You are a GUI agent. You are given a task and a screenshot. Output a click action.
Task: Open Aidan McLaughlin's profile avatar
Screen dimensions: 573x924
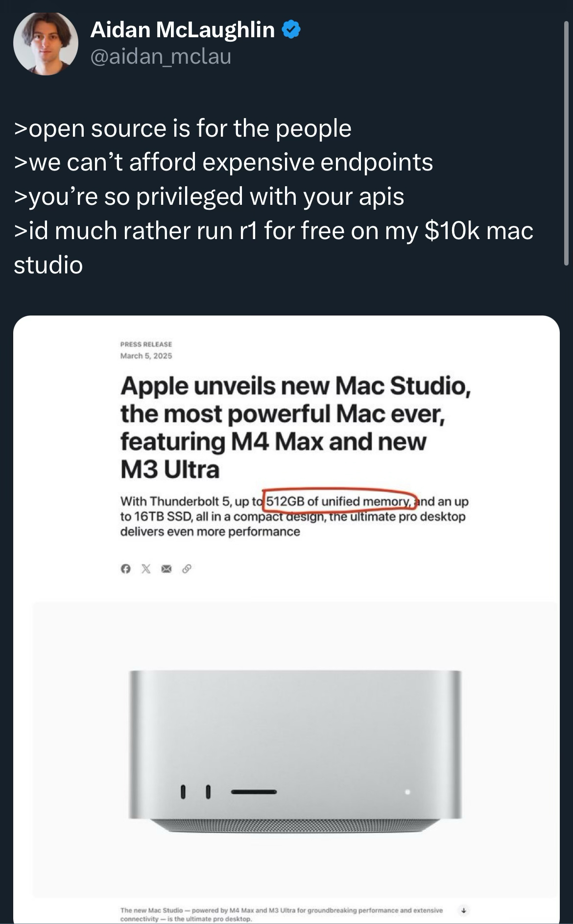coord(46,43)
